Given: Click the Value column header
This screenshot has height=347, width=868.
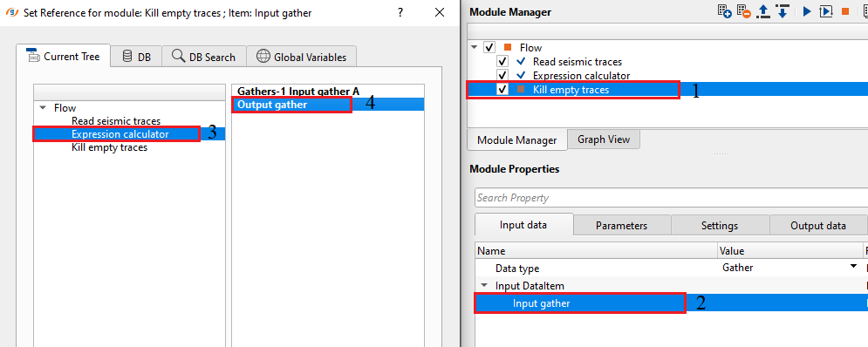Looking at the screenshot, I should [790, 251].
